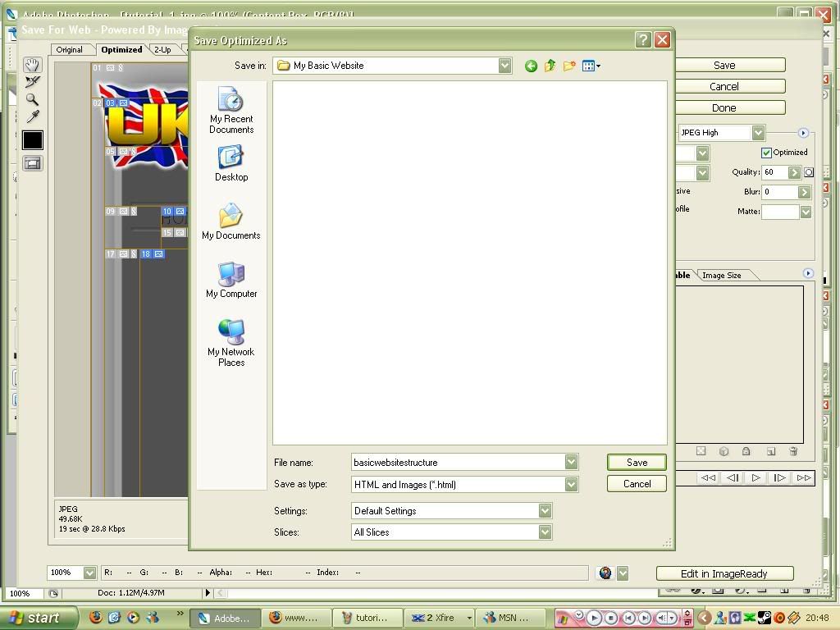Select the Slice Select tool
Screen dimensions: 840x630
(x=32, y=82)
